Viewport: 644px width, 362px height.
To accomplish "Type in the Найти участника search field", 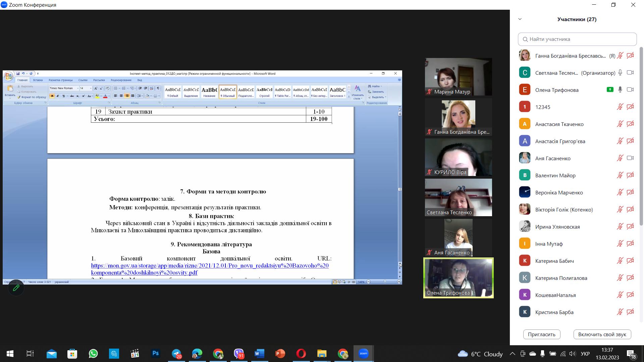I will 577,39.
